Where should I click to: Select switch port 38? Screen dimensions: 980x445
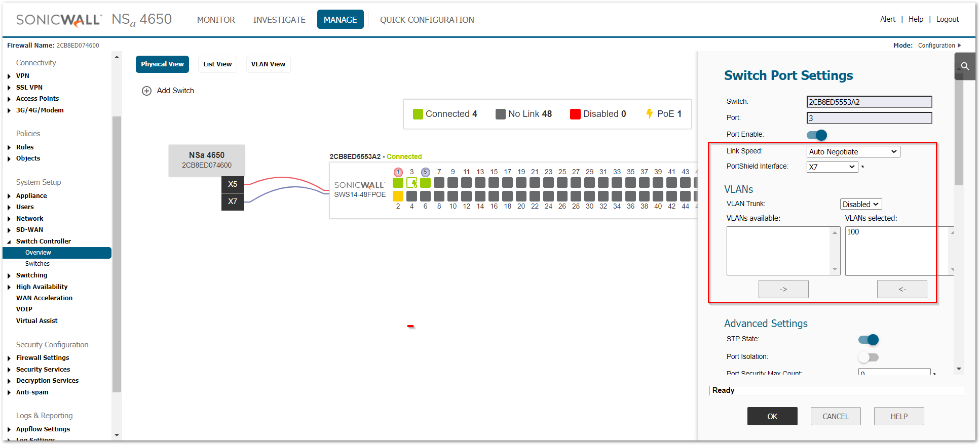pos(645,196)
